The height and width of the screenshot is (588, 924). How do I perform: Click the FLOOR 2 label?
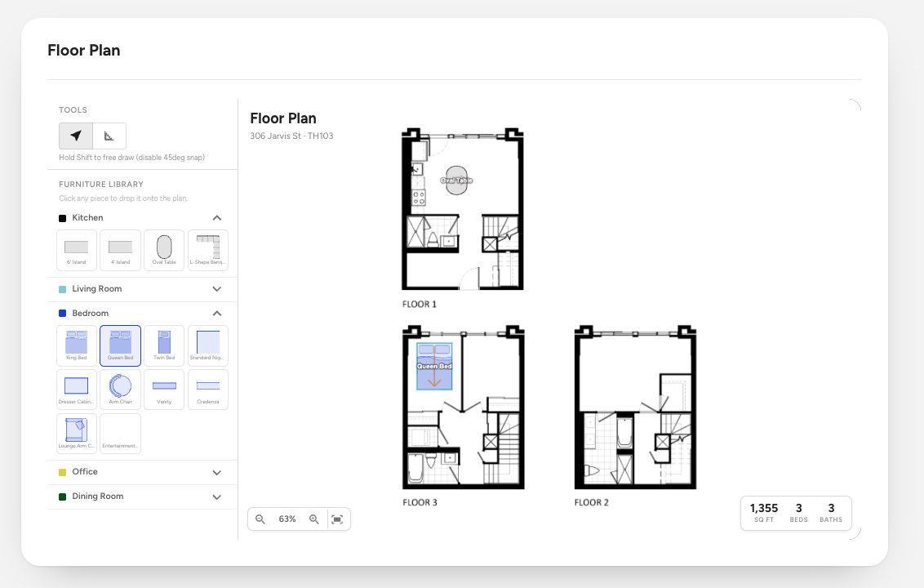(x=592, y=502)
